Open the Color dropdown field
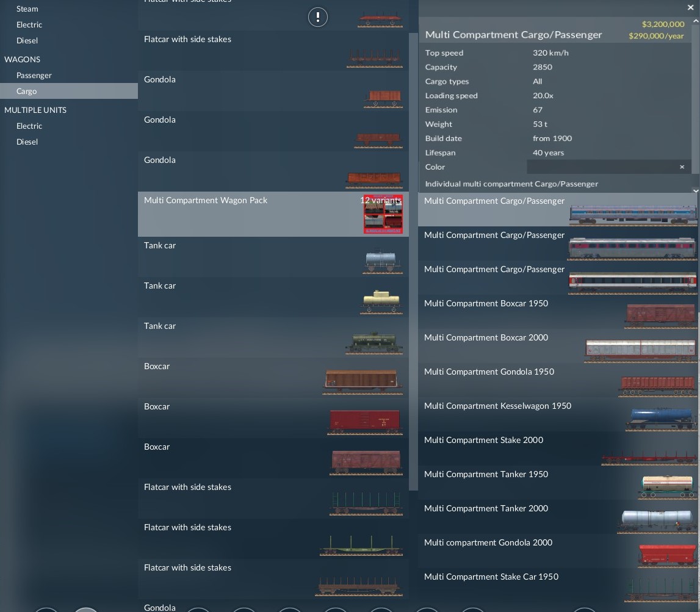Screen dimensions: 700x612 click(609, 167)
